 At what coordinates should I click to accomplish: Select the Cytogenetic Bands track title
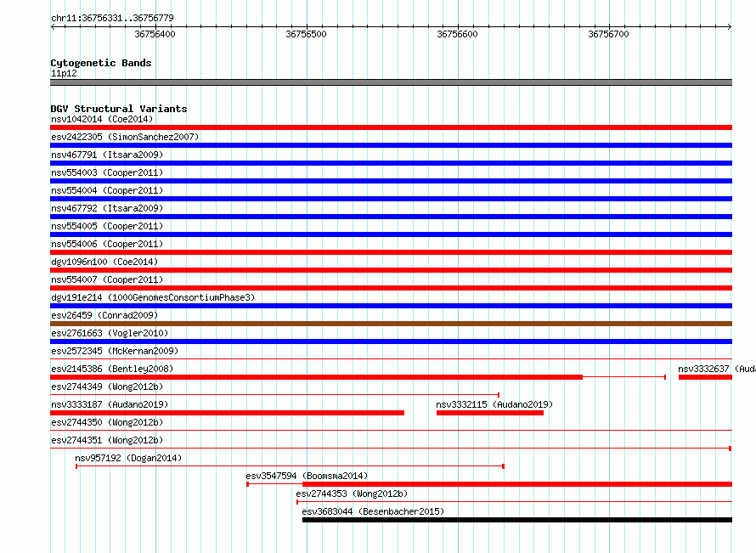(x=101, y=63)
